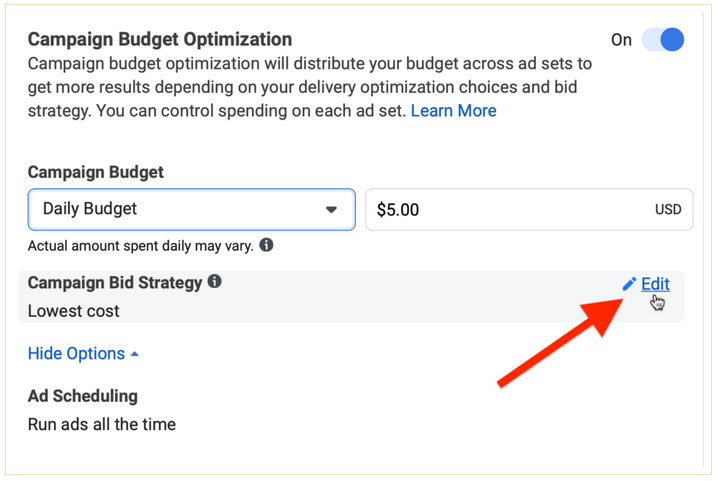717x481 pixels.
Task: Click the Campaign Budget Optimization title
Action: click(160, 39)
